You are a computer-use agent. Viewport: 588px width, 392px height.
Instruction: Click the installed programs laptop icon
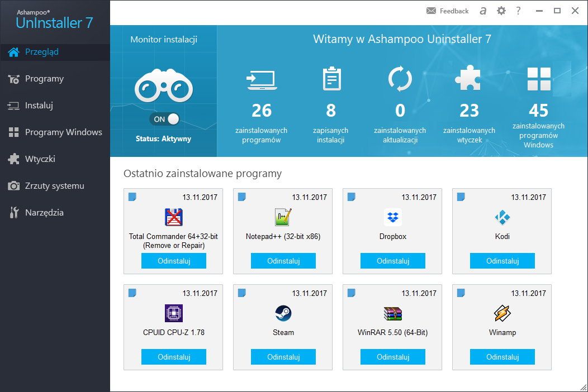(262, 80)
